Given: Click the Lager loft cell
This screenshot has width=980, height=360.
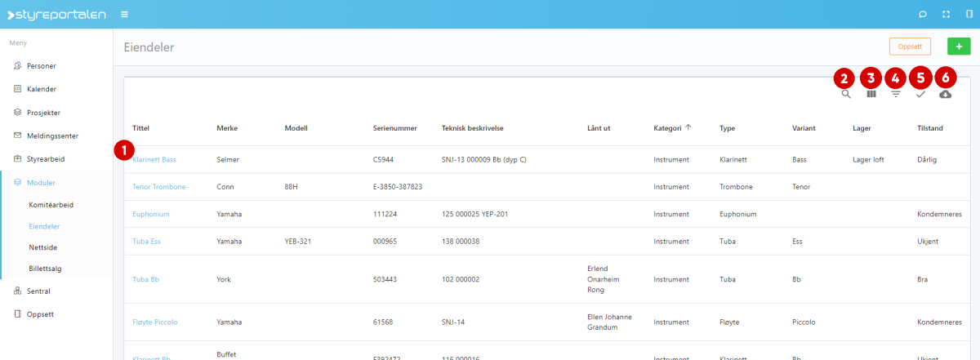Looking at the screenshot, I should [868, 160].
